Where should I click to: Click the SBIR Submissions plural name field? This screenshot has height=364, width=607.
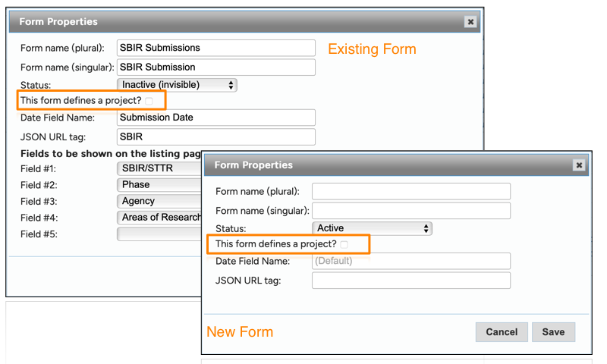pos(216,48)
